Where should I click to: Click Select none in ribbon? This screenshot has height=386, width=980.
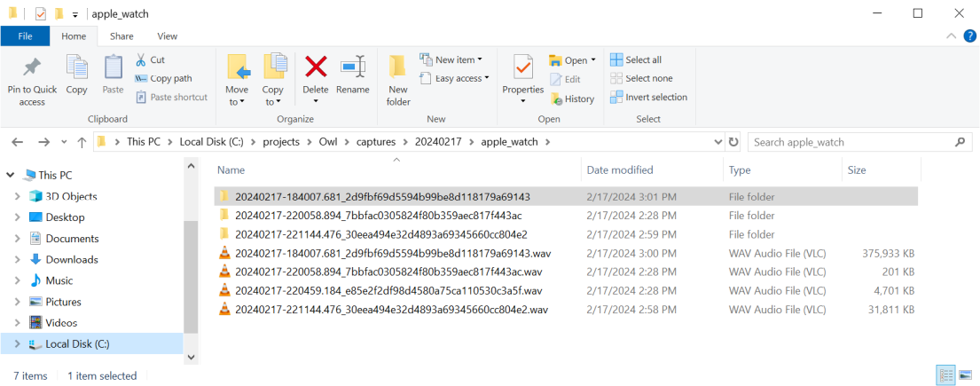coord(641,79)
